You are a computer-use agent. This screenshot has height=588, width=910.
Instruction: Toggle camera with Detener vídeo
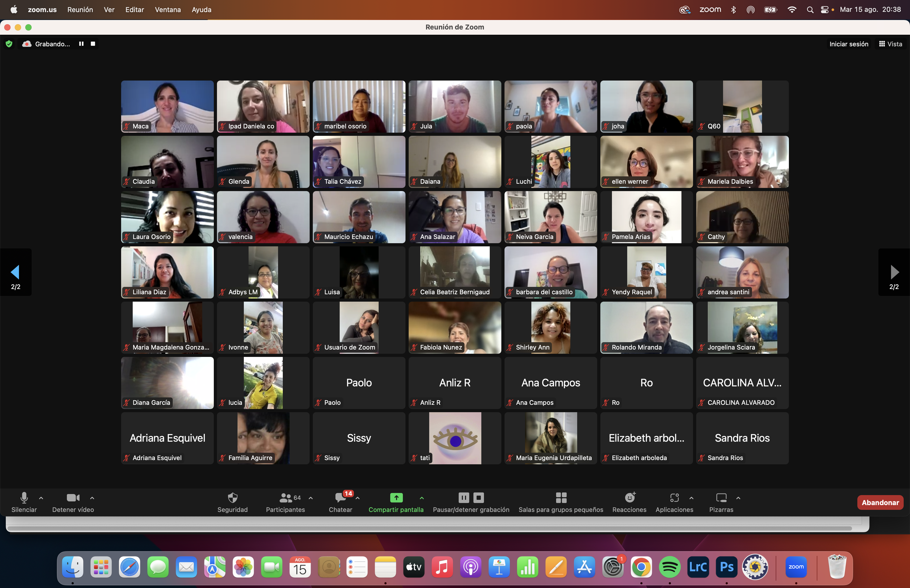[73, 498]
